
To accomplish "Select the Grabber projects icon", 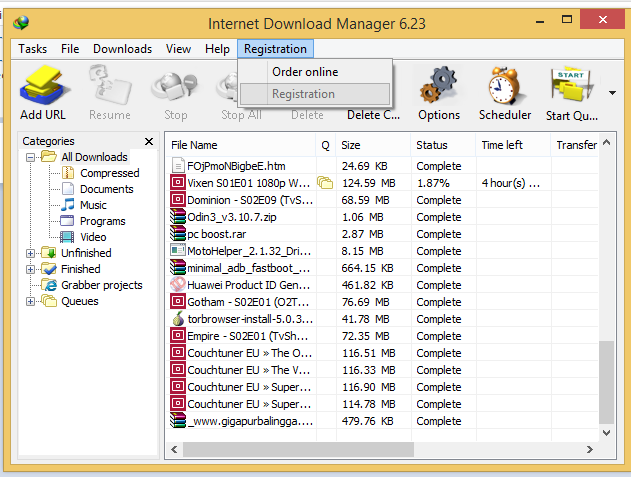I will 49,285.
